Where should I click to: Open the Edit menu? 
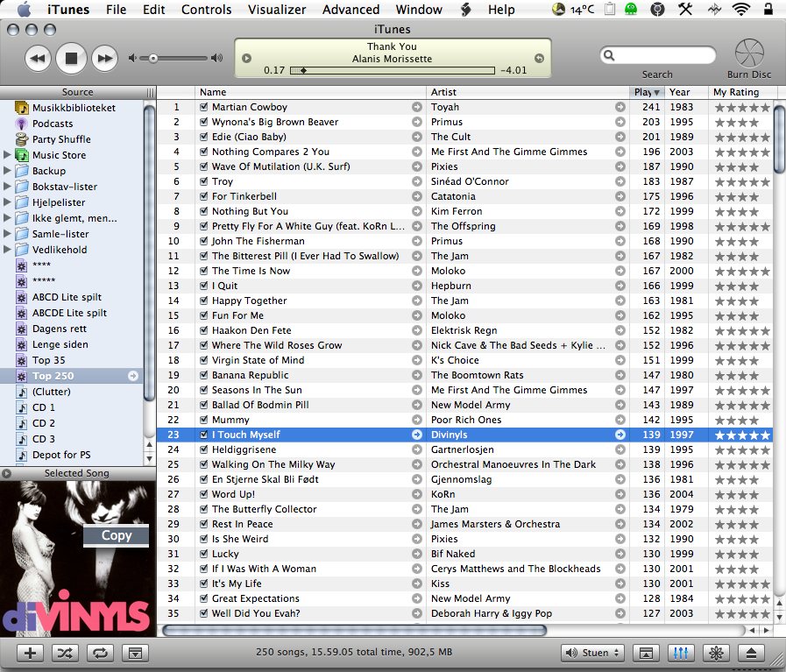click(154, 9)
